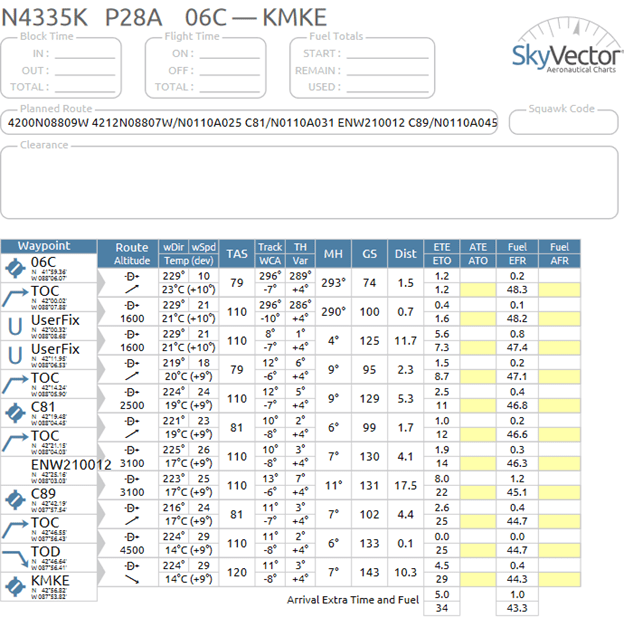Click inside the Clearance text area
This screenshot has width=624, height=627.
coord(310,180)
